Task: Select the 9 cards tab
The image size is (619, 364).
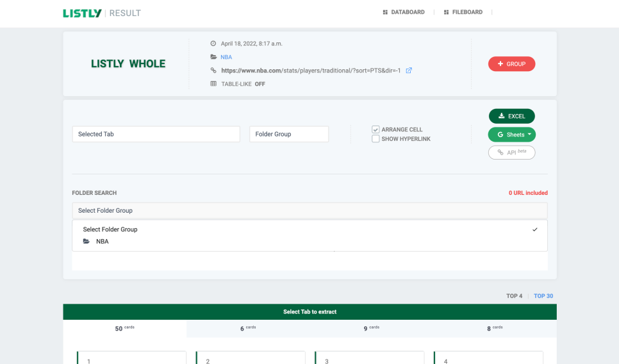Action: 372,329
